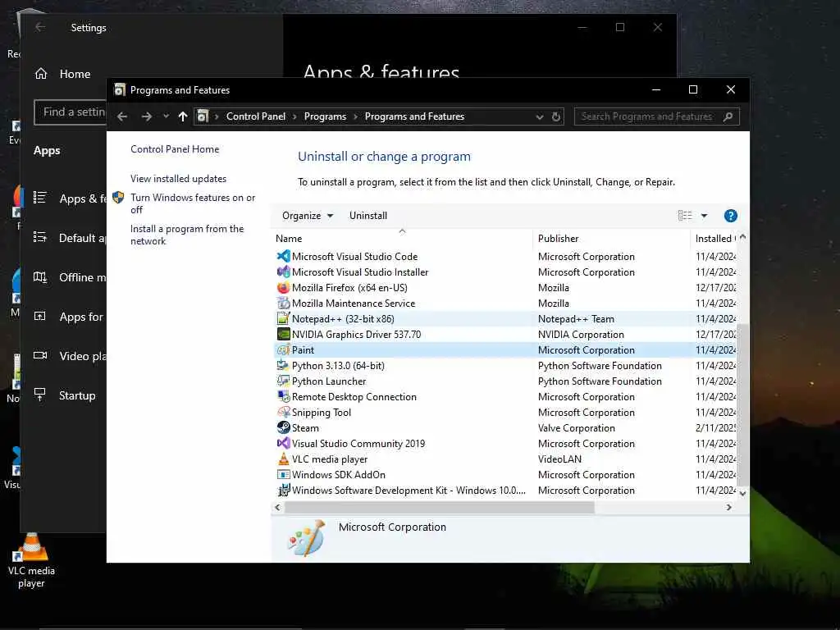Open the recent locations dropdown arrow

(x=166, y=116)
